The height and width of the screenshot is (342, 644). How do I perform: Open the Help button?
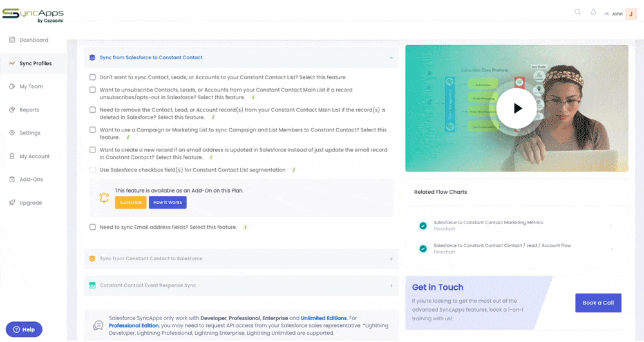coord(24,329)
